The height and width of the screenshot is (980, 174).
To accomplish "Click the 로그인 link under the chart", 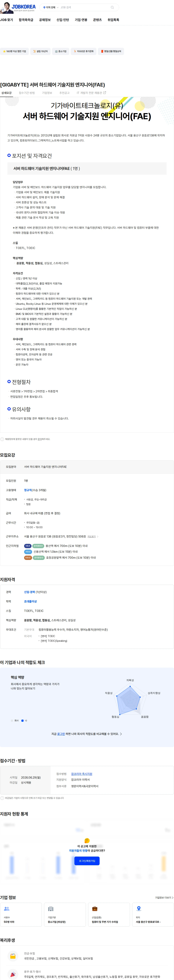I will pyautogui.click(x=61, y=734).
